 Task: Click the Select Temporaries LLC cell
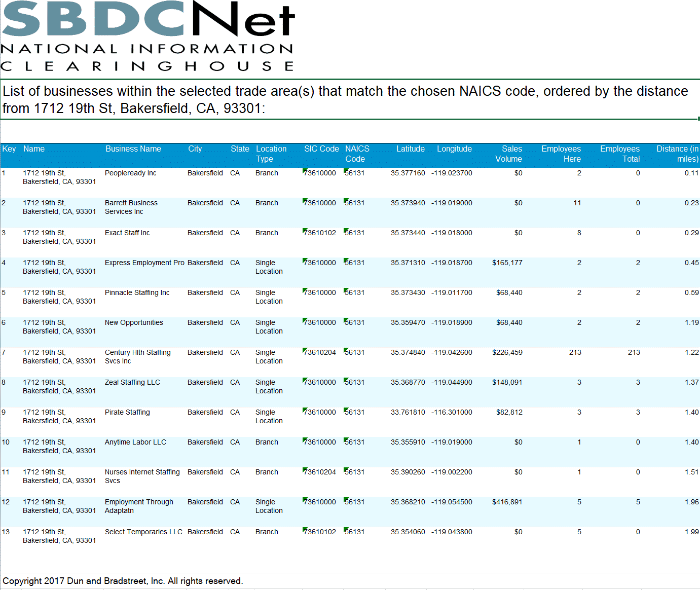point(143,532)
